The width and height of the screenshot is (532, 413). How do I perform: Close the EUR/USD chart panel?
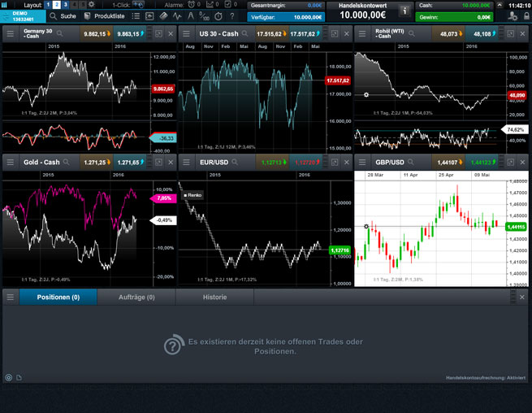[347, 163]
